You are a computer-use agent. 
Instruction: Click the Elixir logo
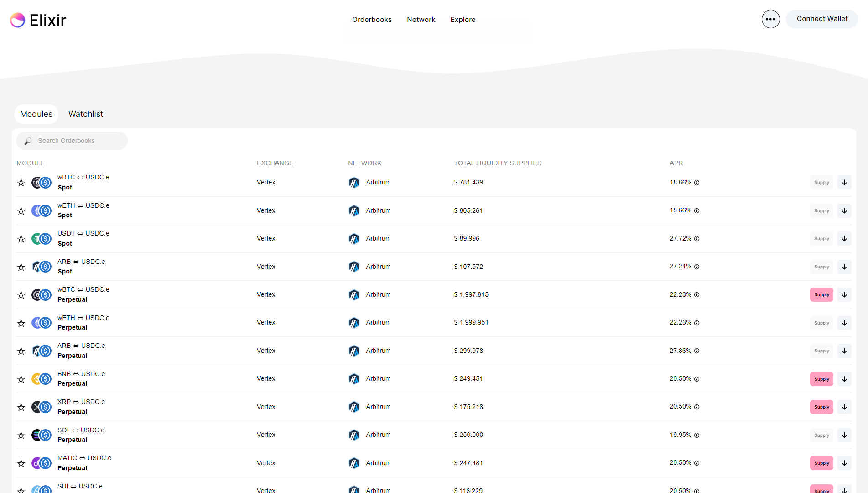click(38, 20)
